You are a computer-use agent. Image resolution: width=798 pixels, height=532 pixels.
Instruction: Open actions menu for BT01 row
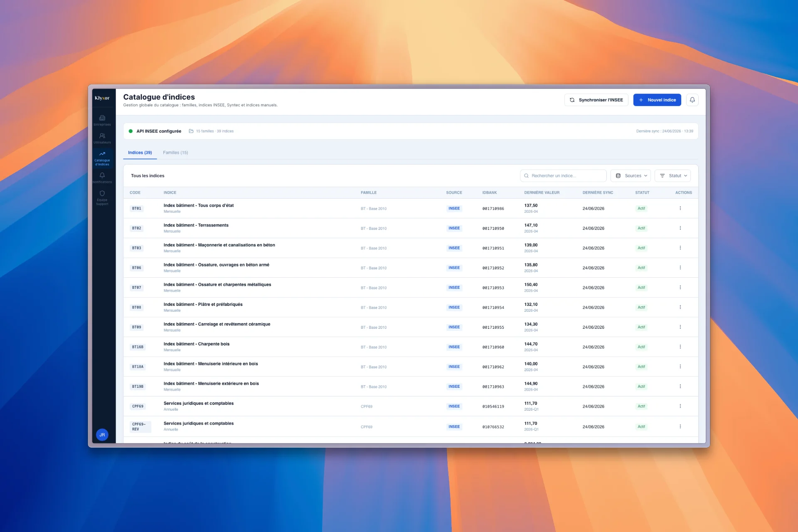[x=680, y=208]
